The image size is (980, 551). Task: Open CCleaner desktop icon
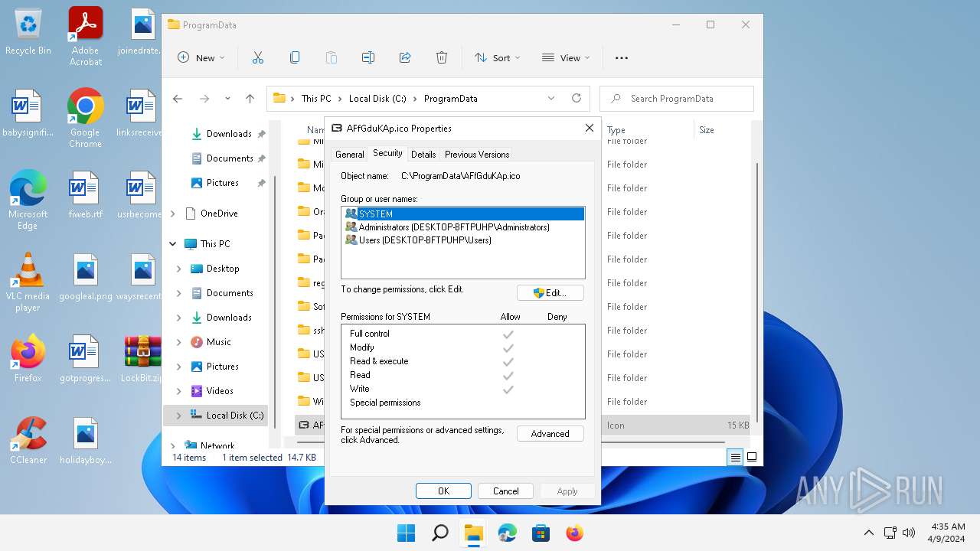(x=28, y=440)
